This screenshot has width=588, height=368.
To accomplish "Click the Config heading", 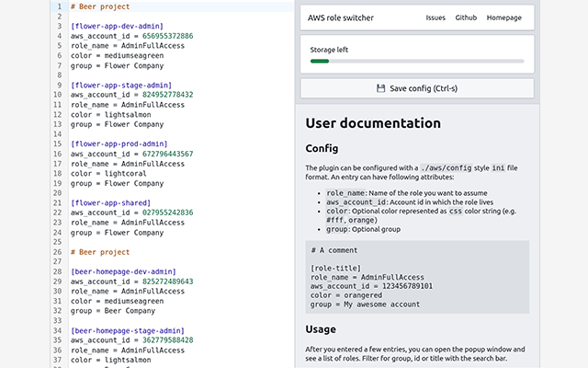I will (x=322, y=148).
